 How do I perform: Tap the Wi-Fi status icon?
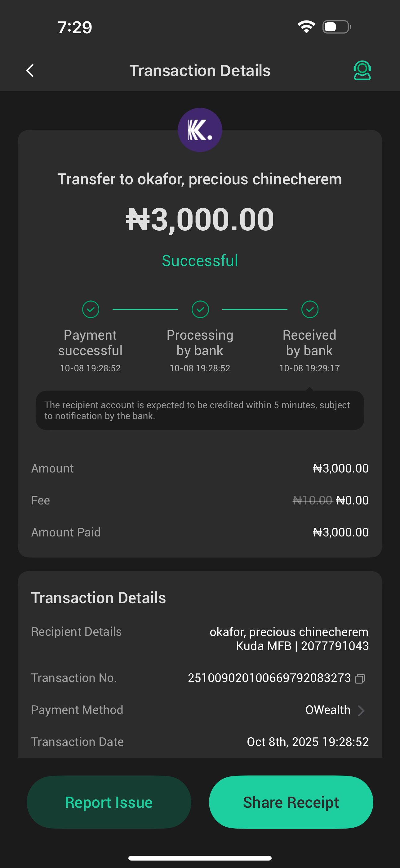(x=306, y=27)
